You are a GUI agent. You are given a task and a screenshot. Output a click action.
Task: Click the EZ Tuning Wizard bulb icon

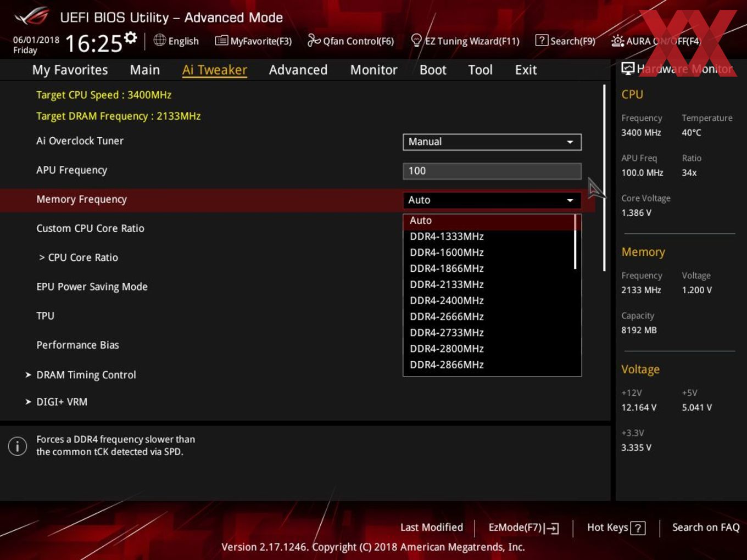coord(416,40)
